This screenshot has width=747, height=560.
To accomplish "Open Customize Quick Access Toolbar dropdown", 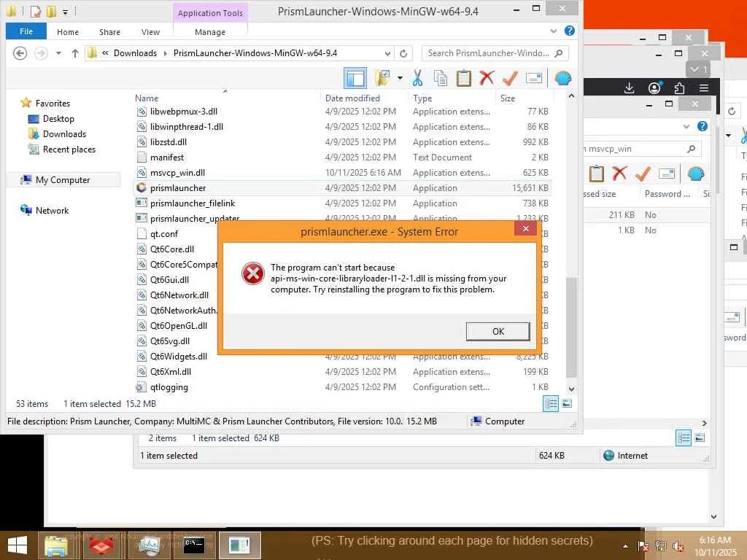I will click(65, 12).
